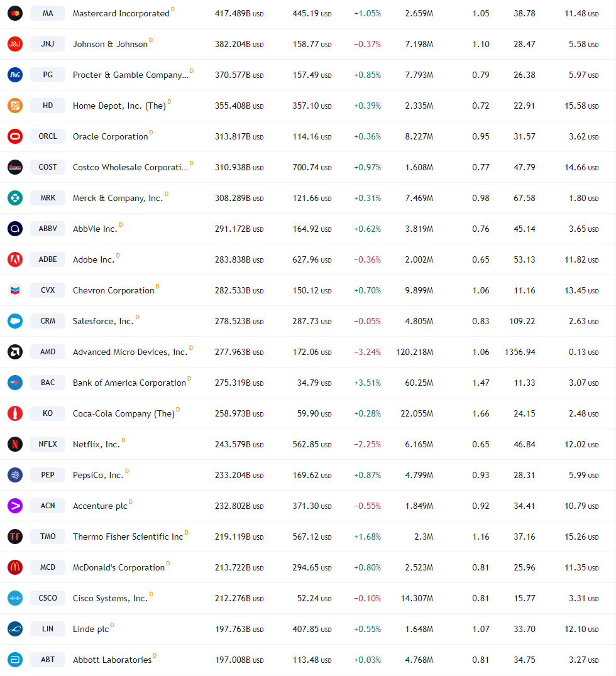Screen dimensions: 616x676
Task: Open the COST ticker badge
Action: (48, 167)
